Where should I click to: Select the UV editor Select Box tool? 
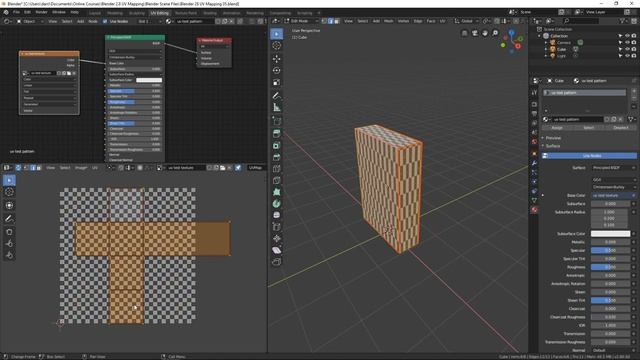click(x=9, y=180)
